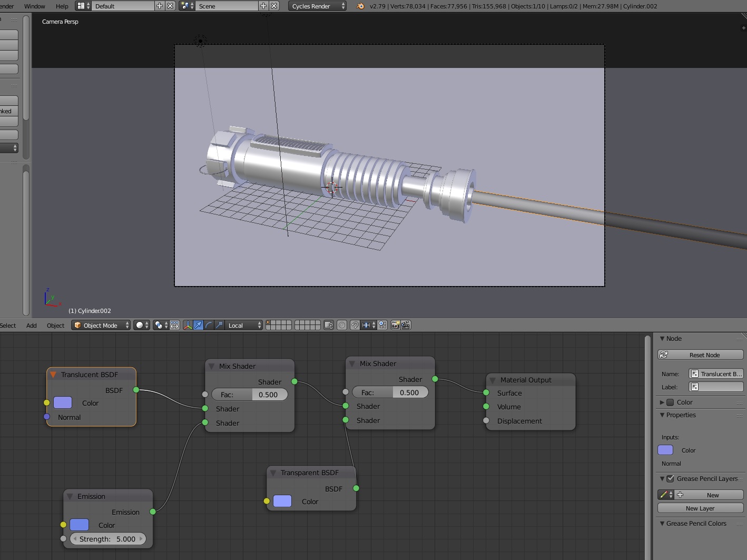This screenshot has height=560, width=747.
Task: Open the Cycles Render engine dropdown
Action: click(318, 6)
